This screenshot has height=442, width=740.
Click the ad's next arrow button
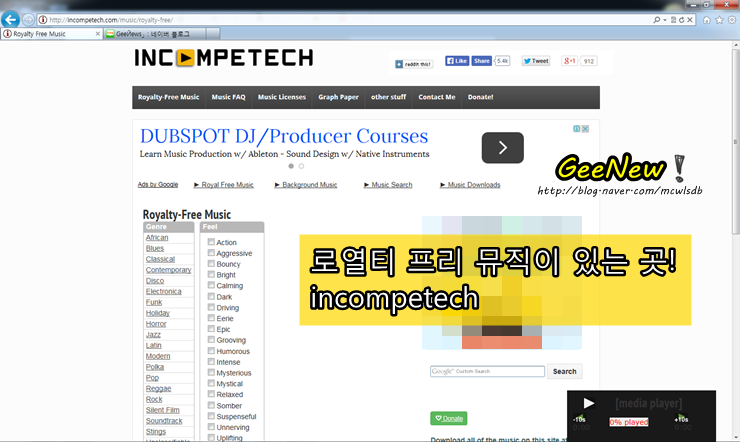[503, 148]
